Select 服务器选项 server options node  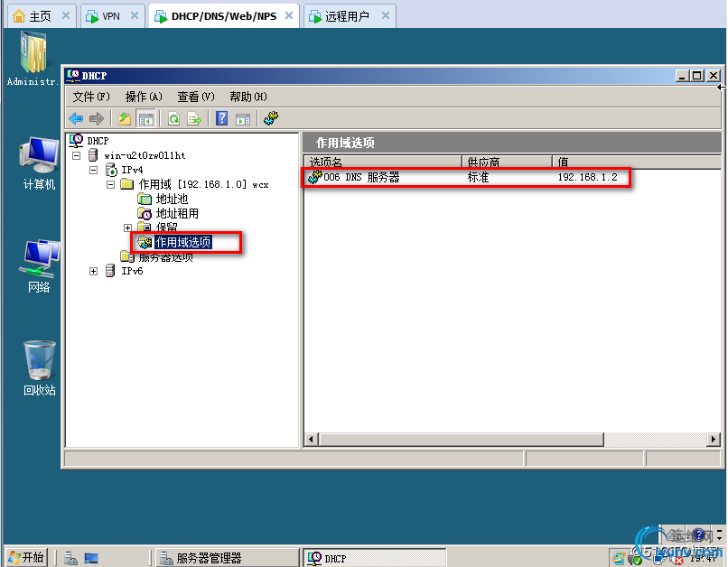point(166,257)
